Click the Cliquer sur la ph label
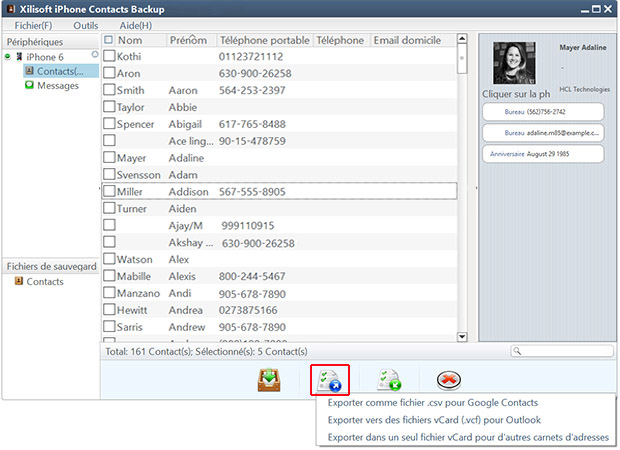The height and width of the screenshot is (450, 620). pyautogui.click(x=516, y=94)
